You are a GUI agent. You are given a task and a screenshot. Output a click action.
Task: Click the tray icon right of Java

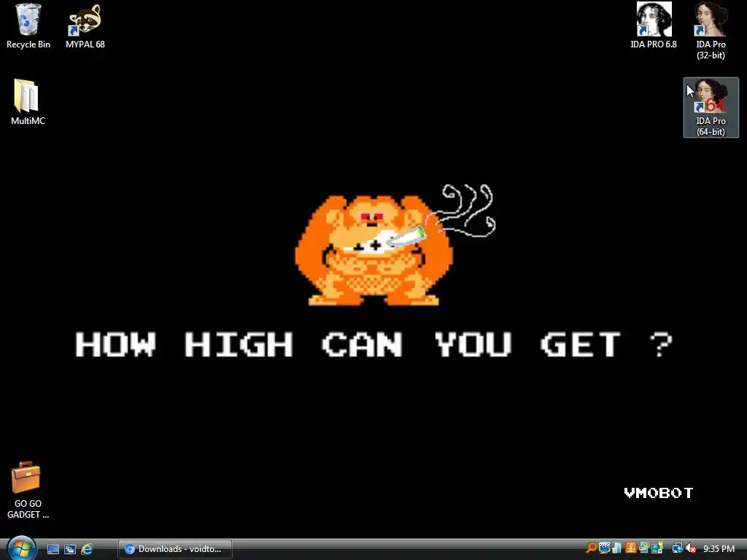tap(644, 548)
